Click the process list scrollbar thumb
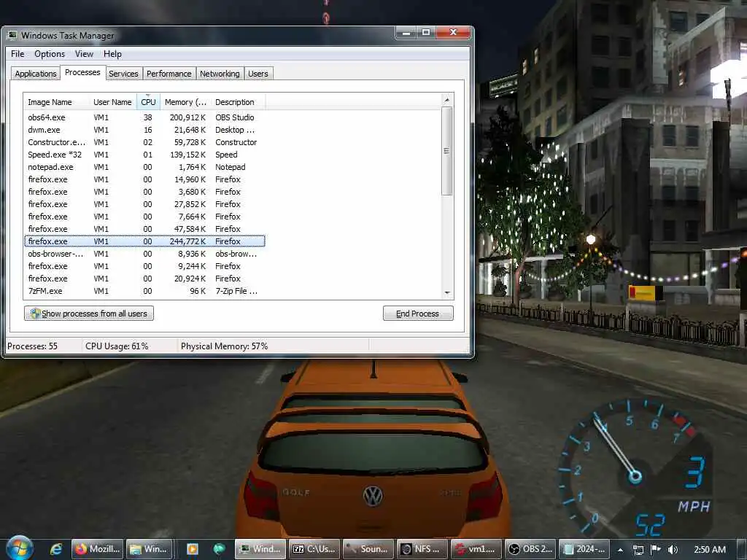 [x=446, y=151]
